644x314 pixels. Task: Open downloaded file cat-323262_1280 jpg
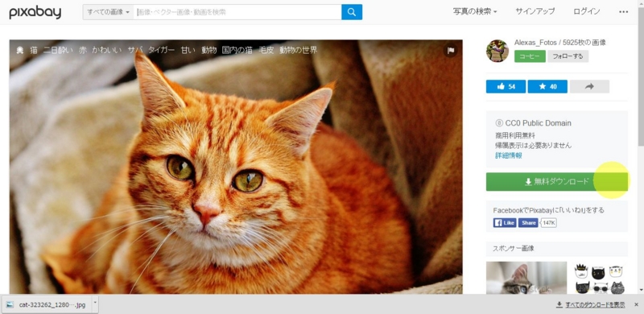tap(47, 305)
